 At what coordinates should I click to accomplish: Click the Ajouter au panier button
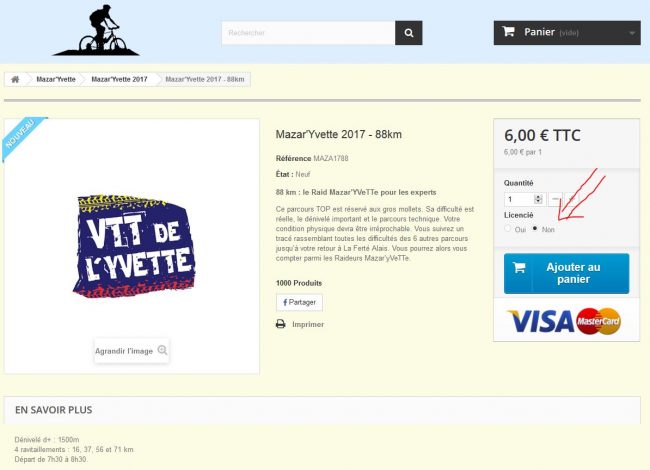566,273
